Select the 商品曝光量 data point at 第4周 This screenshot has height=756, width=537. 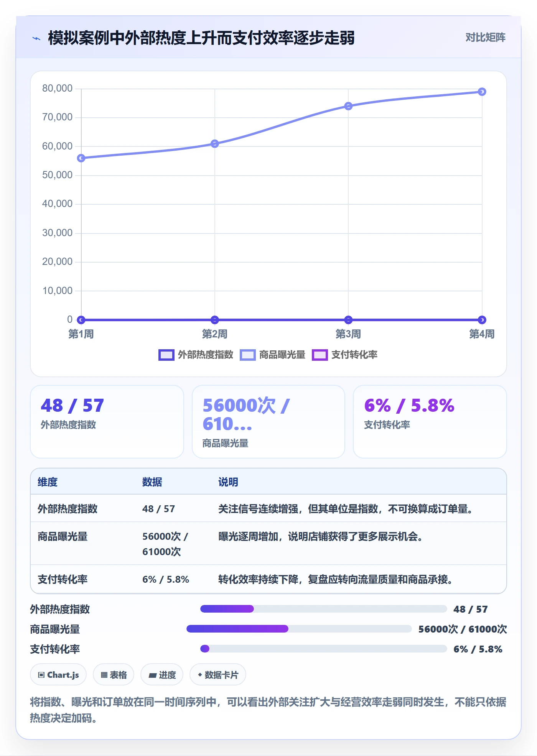point(482,92)
